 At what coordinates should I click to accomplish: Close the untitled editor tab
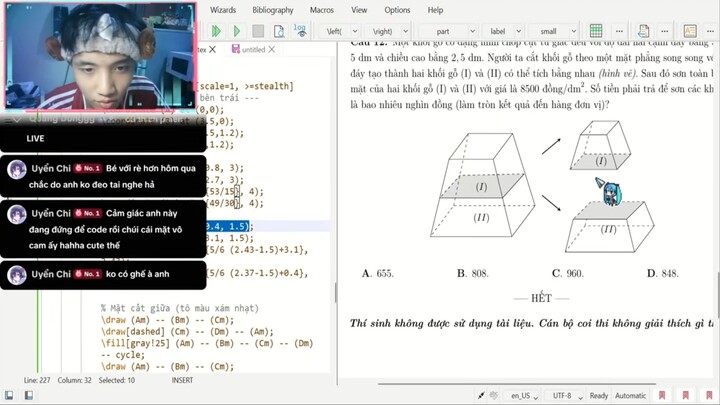tap(272, 49)
